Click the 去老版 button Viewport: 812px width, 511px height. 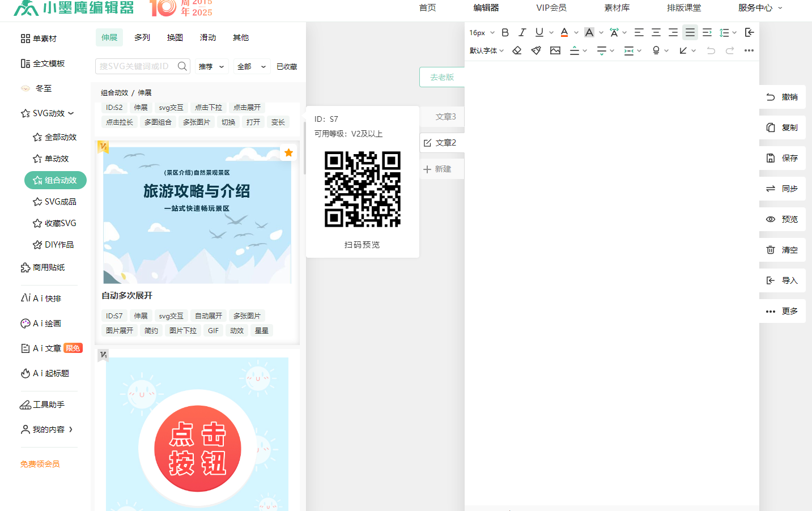click(442, 77)
